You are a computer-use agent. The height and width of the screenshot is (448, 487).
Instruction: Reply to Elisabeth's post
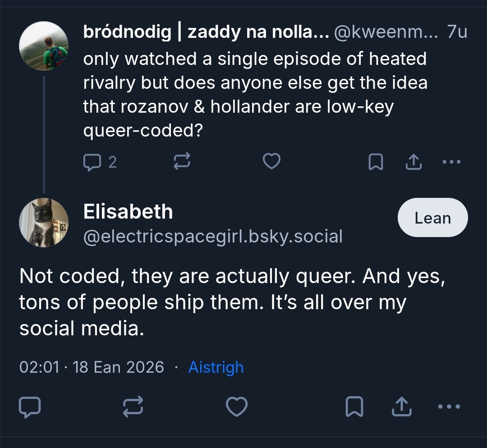(30, 407)
